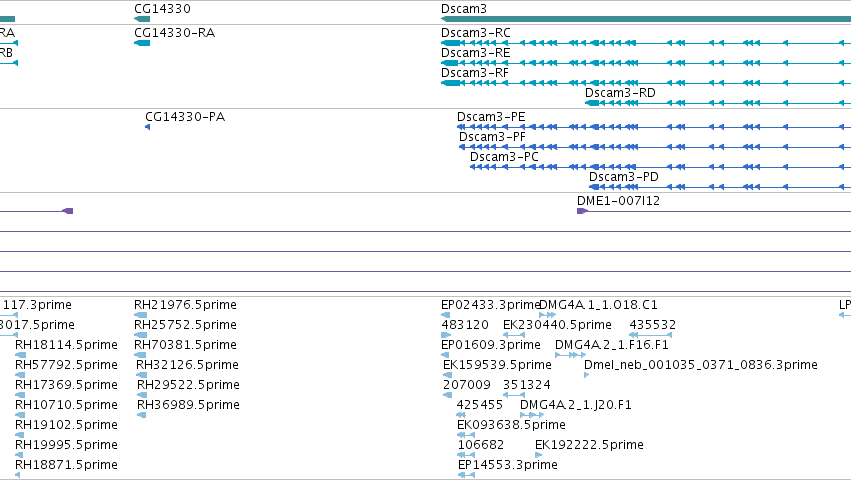Click the Dscam3-PE protein label

491,117
